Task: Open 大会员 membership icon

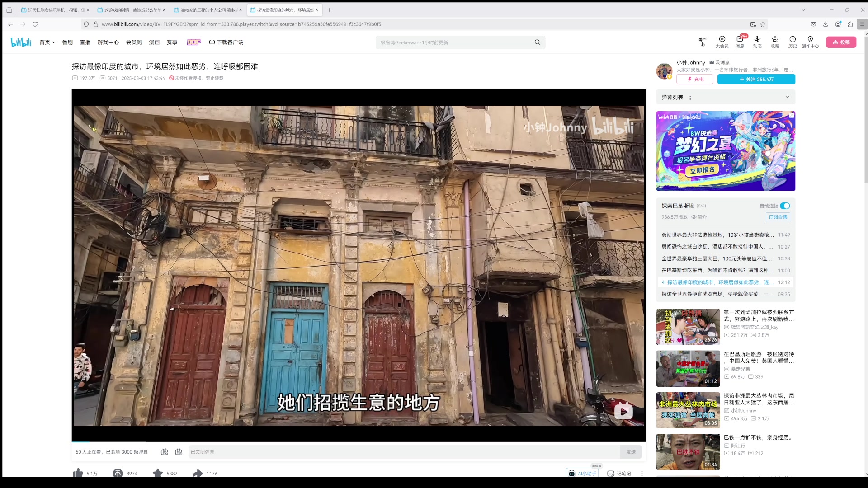Action: pyautogui.click(x=722, y=42)
